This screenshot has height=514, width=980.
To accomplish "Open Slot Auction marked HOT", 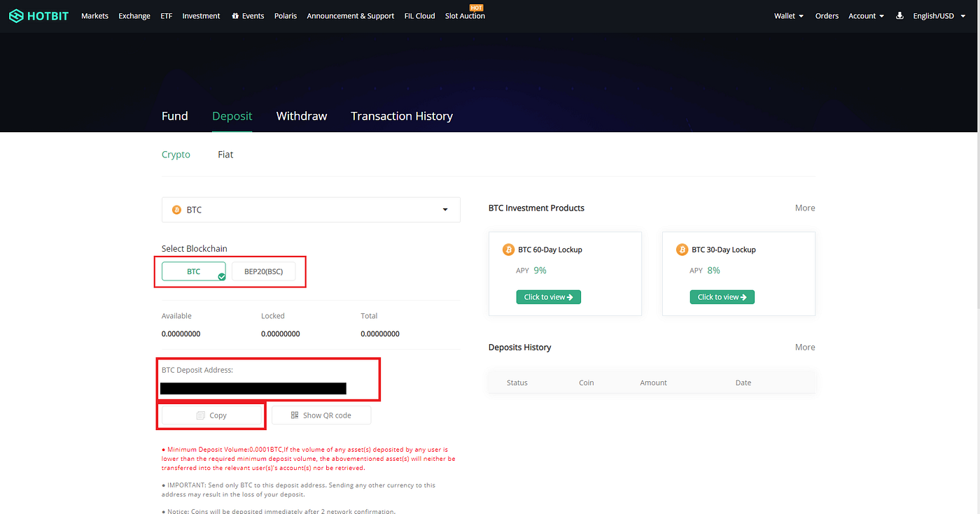I will [465, 15].
